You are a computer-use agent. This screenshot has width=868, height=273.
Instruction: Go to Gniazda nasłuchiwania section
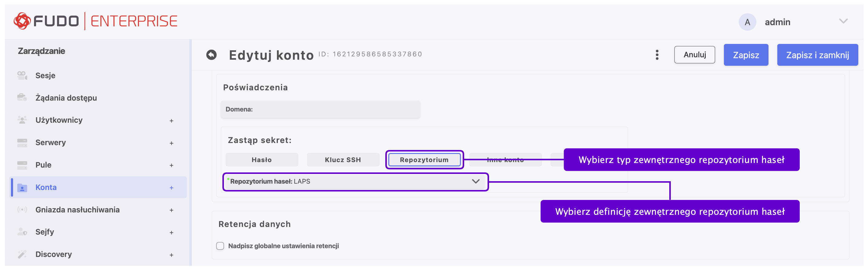77,210
